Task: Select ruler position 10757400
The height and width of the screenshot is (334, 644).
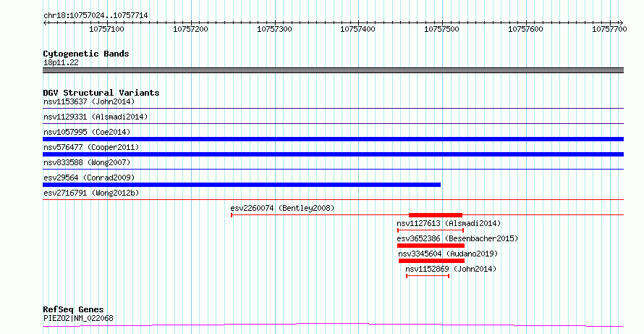Action: [x=357, y=29]
